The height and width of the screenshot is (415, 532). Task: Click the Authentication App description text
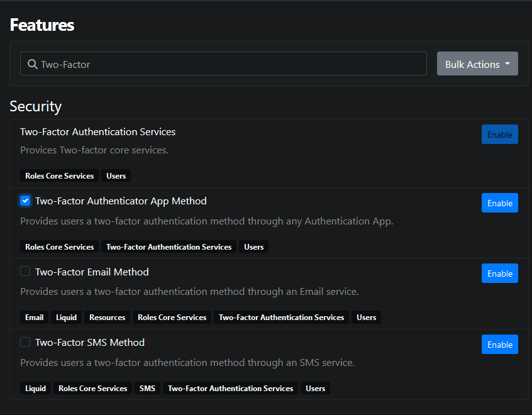(x=207, y=221)
